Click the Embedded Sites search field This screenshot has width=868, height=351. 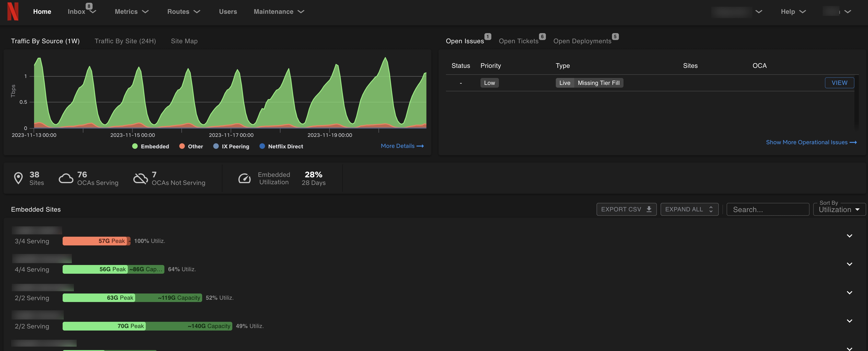tap(768, 209)
